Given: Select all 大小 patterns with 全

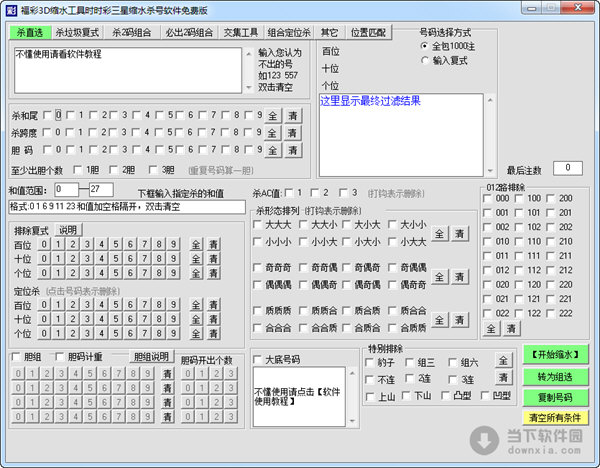Looking at the screenshot, I should click(x=439, y=233).
